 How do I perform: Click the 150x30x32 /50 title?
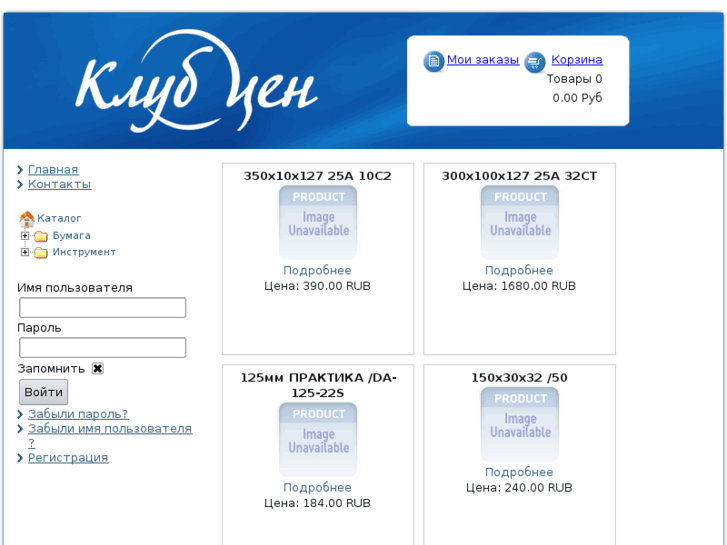point(519,378)
